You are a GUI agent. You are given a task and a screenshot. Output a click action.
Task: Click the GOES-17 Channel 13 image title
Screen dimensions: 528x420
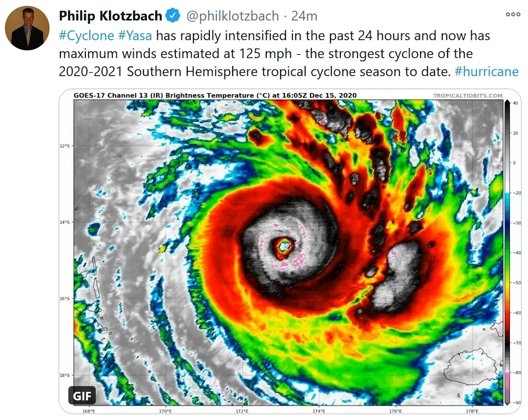[x=215, y=95]
